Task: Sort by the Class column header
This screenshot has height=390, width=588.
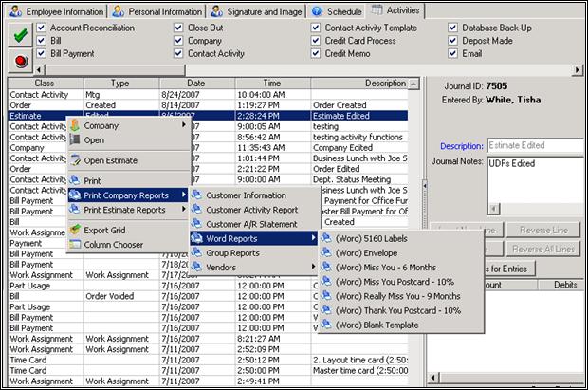Action: click(x=45, y=83)
